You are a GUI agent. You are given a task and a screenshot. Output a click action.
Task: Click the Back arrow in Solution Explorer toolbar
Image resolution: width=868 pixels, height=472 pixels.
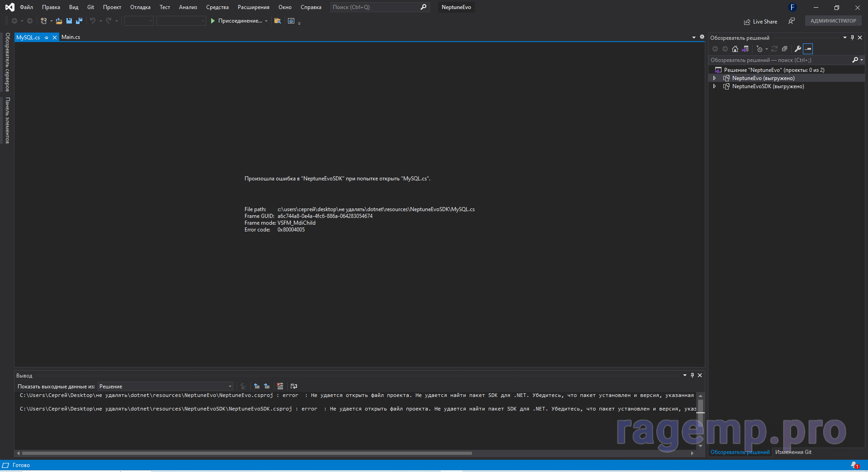pyautogui.click(x=715, y=49)
